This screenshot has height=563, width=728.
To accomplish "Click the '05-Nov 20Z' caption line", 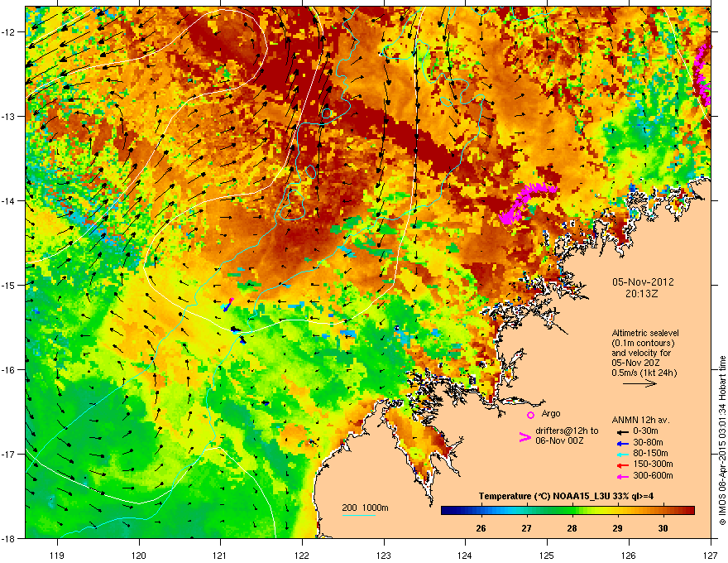I will click(x=635, y=363).
